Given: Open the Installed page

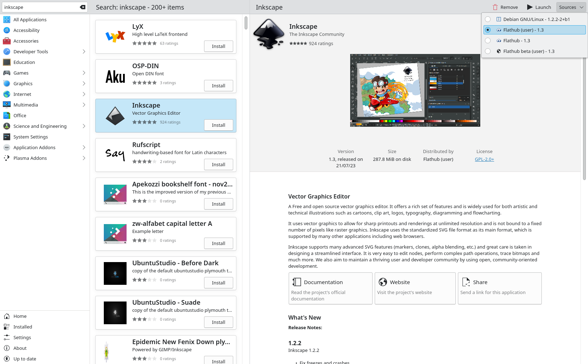Looking at the screenshot, I should click(23, 327).
